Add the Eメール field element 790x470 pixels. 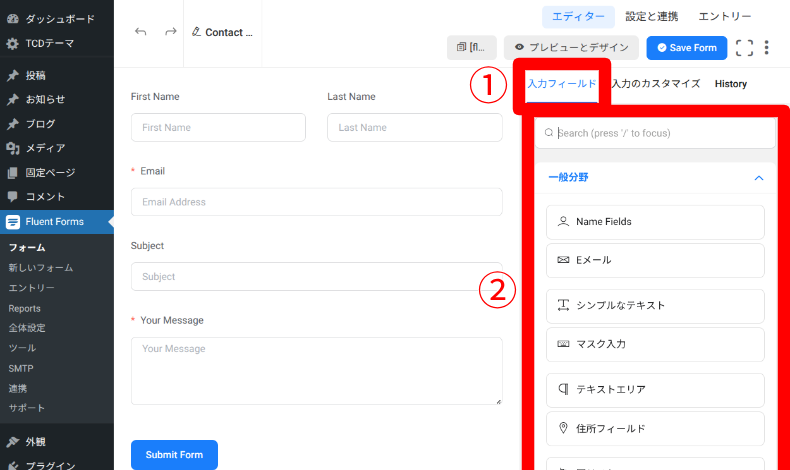pos(655,260)
